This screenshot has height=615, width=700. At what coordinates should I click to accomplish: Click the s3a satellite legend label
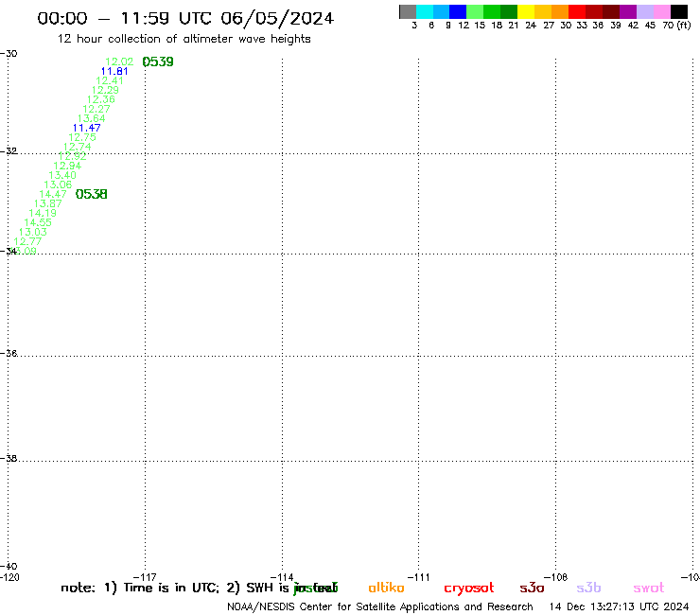[533, 589]
